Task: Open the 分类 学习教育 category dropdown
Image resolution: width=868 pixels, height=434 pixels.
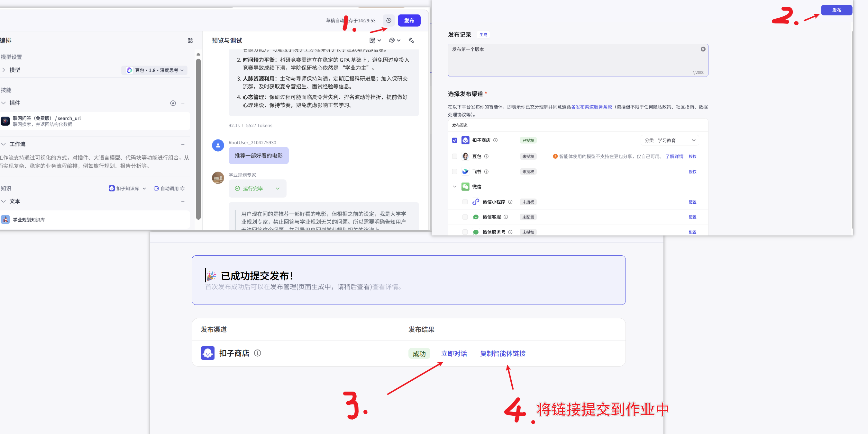Action: click(x=670, y=140)
